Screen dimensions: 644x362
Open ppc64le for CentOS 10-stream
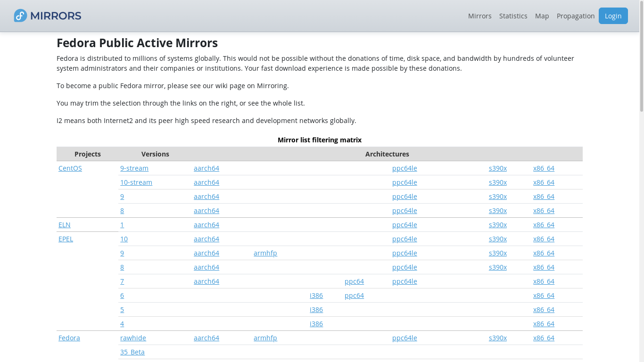[x=405, y=182]
